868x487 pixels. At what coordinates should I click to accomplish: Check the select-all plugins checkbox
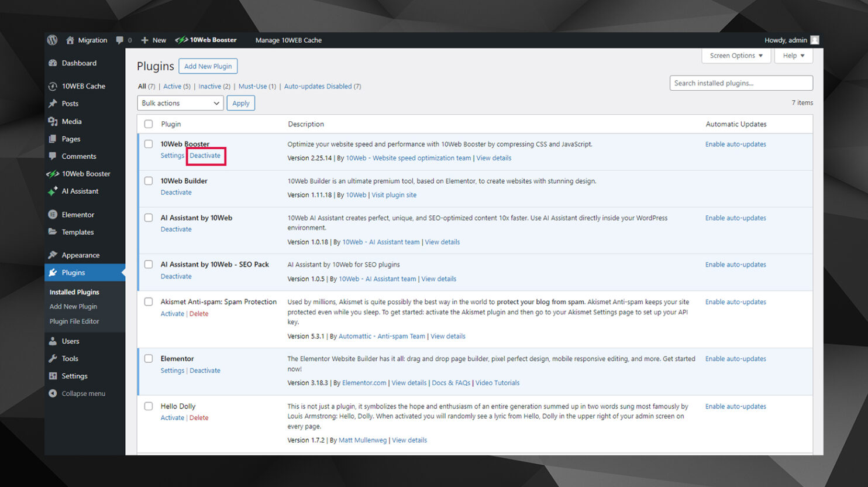(x=148, y=124)
